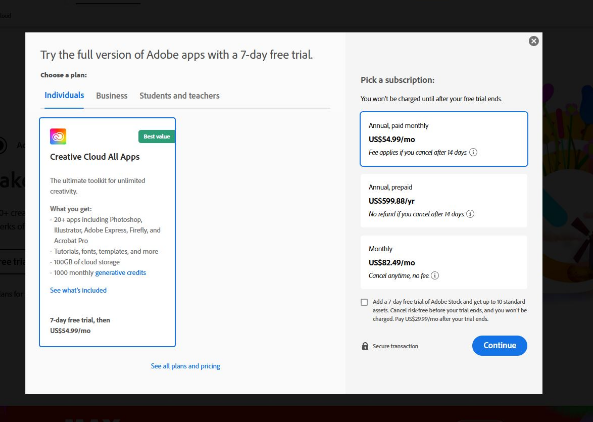This screenshot has height=422, width=593.
Task: Open info icon next to Cancel anytime, no fee
Action: 435,275
